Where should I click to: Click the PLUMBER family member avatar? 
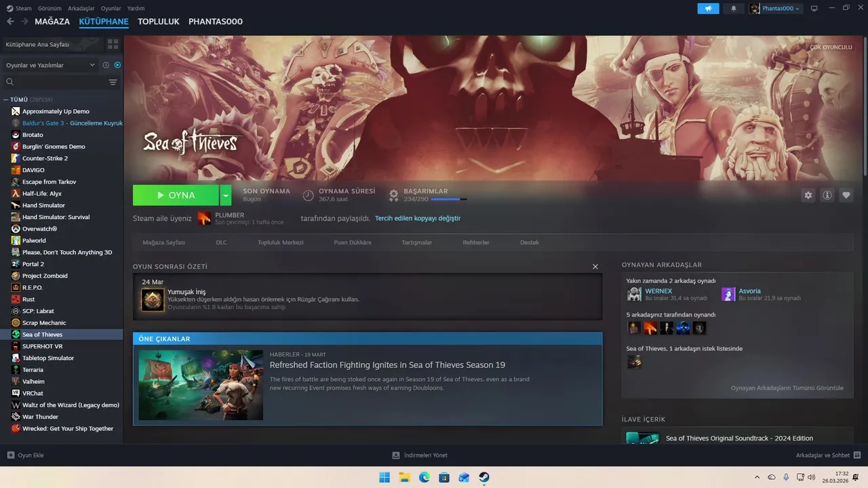click(204, 218)
